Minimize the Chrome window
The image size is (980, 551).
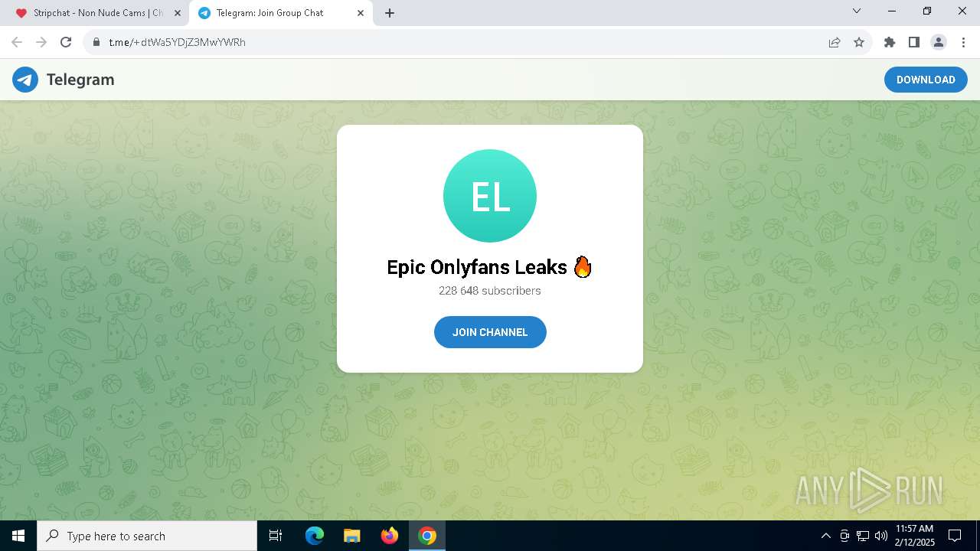tap(892, 11)
